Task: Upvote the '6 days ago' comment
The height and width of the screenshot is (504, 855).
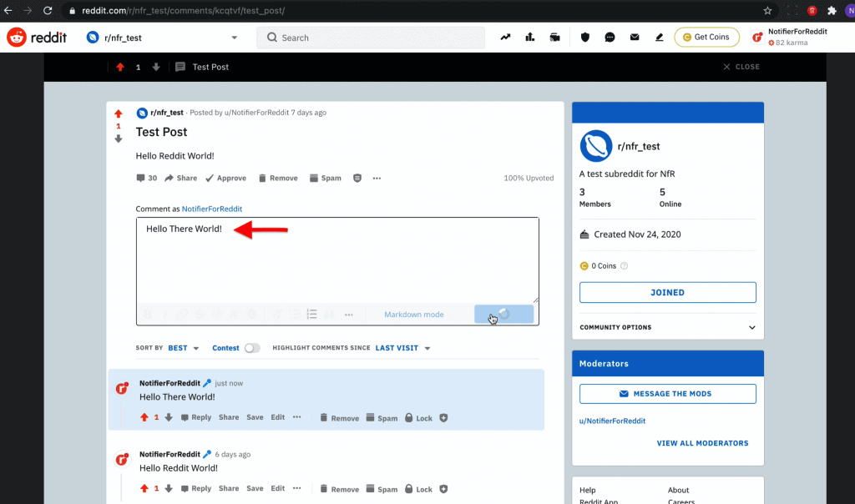Action: 144,489
